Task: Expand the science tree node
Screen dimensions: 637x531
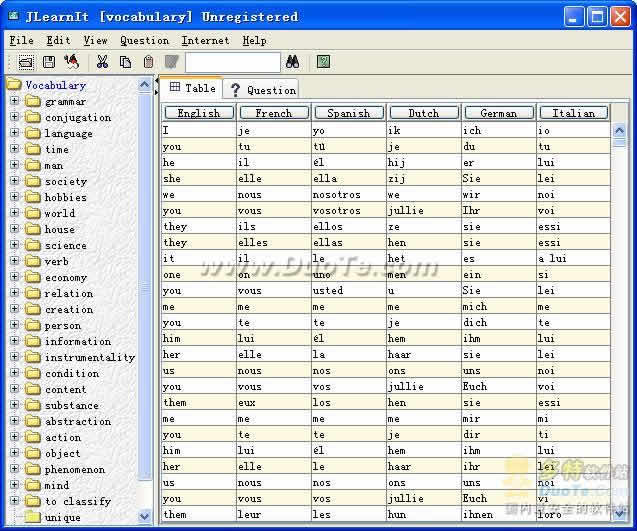Action: point(14,245)
